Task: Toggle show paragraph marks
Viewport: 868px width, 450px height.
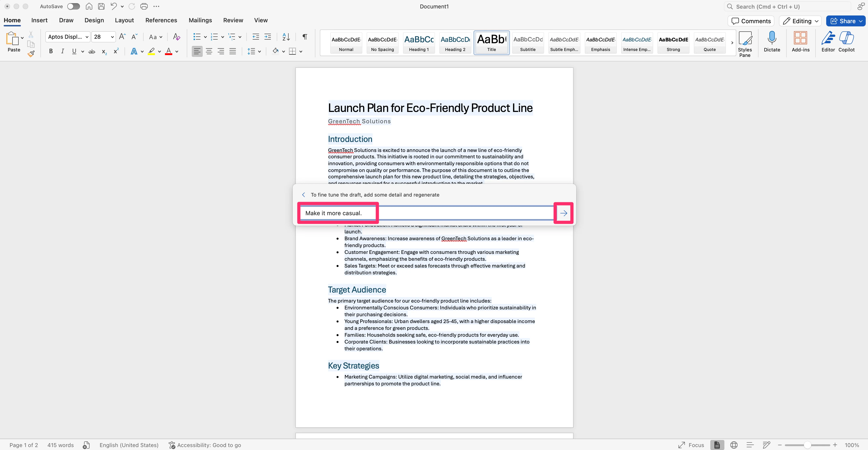Action: point(305,37)
